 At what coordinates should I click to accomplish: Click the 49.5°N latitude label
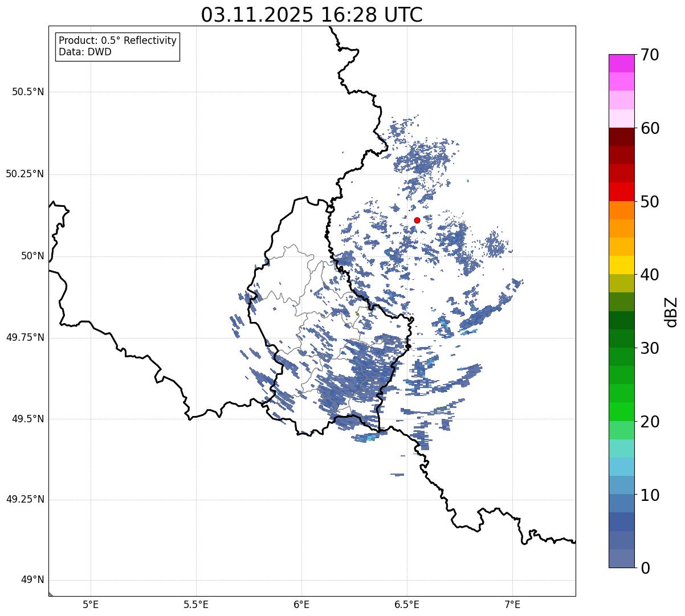tap(28, 419)
